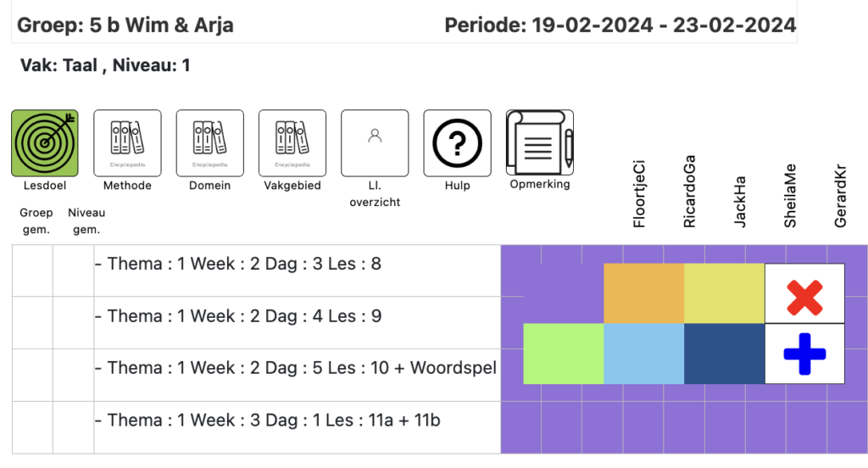
Task: Select the Vakgebied books icon
Action: tap(292, 142)
